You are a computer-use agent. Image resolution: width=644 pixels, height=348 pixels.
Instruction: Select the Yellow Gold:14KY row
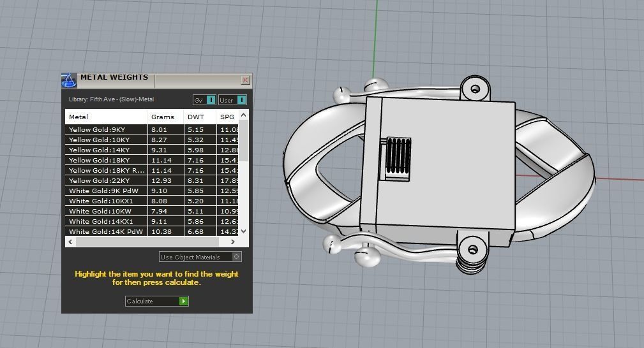(151, 150)
